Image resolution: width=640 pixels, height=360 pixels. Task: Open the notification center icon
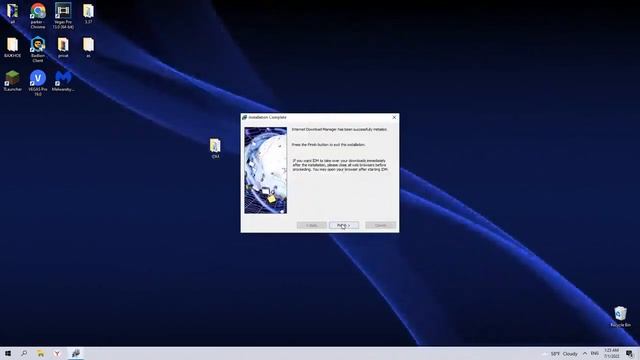tap(629, 353)
